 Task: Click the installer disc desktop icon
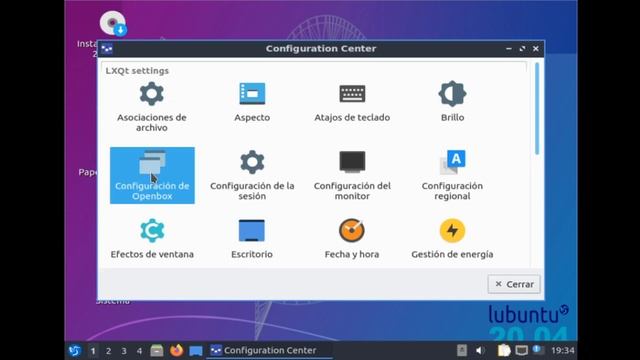click(x=113, y=24)
